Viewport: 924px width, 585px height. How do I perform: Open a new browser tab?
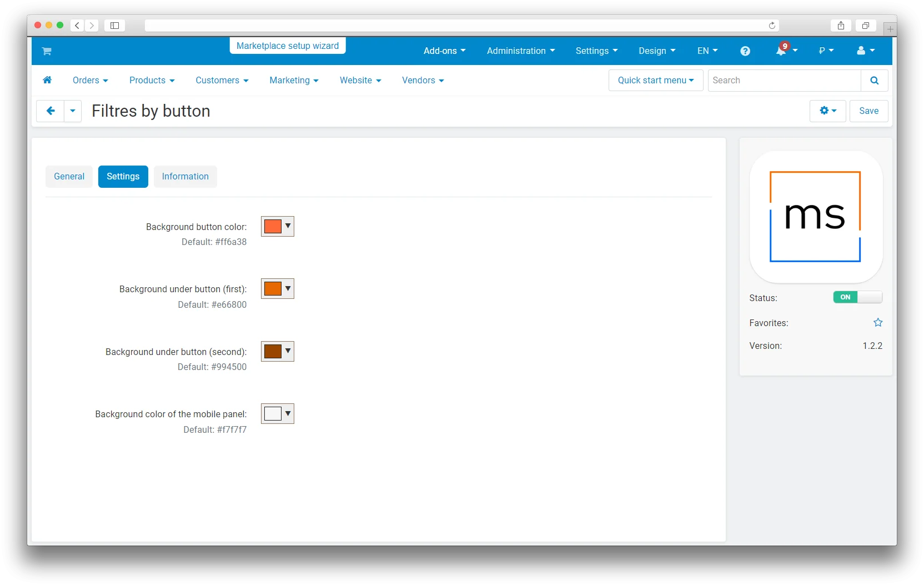pos(890,29)
